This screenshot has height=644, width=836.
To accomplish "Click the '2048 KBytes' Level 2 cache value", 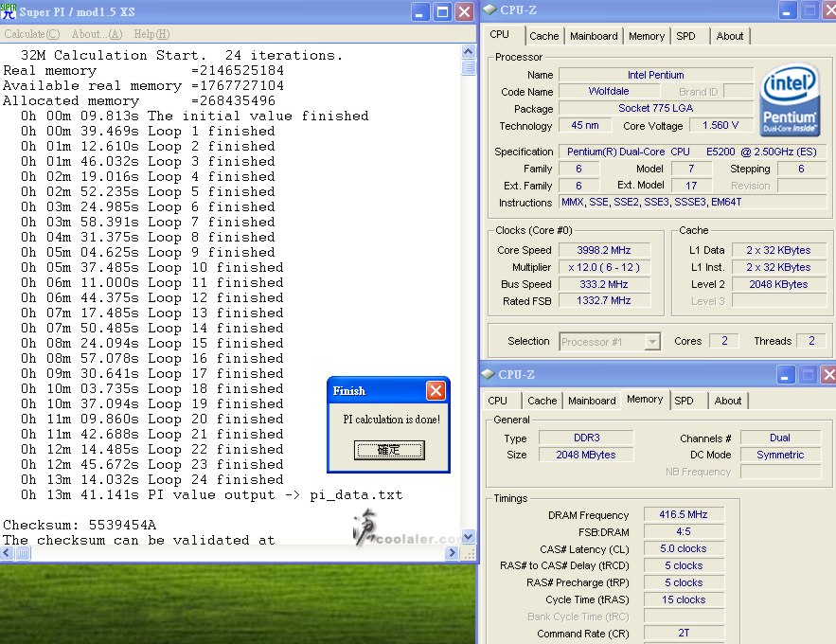I will [778, 284].
